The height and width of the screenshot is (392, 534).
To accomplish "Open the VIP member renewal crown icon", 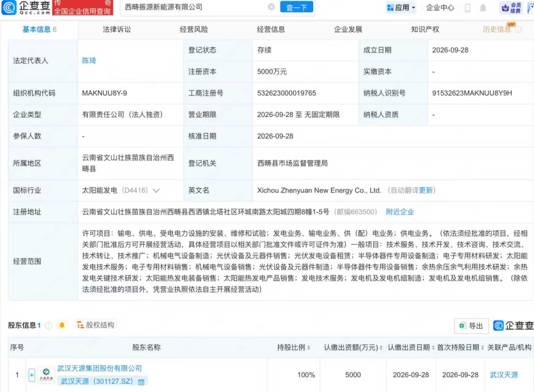I will click(x=511, y=8).
